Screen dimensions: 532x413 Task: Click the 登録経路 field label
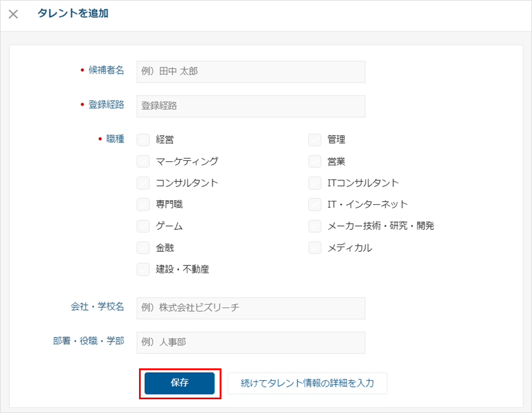(106, 105)
